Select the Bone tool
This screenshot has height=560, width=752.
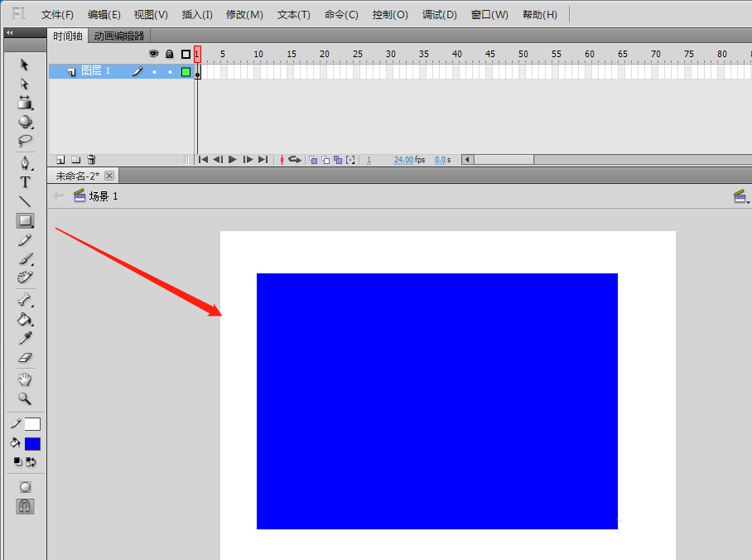pyautogui.click(x=25, y=299)
